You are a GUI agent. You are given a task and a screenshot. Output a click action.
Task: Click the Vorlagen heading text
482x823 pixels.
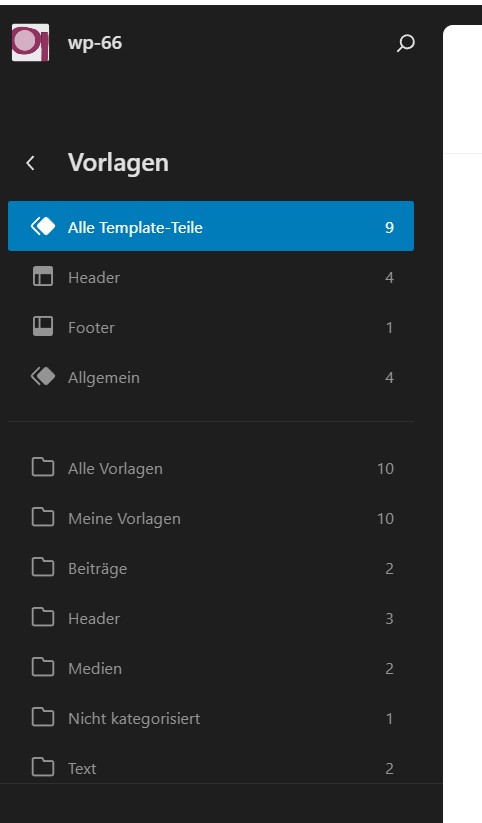point(119,163)
